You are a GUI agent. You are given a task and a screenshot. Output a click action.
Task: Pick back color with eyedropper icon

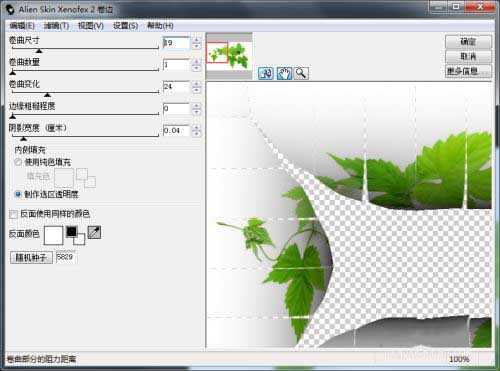click(x=94, y=232)
